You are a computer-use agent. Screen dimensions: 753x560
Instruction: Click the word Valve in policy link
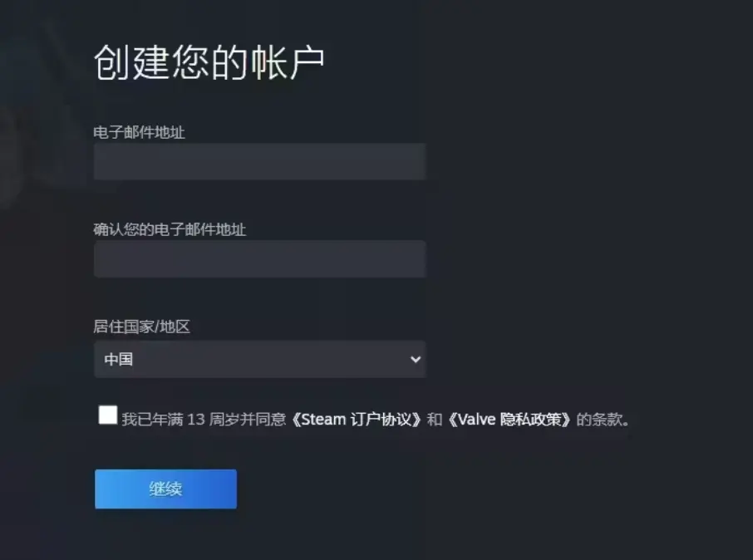click(x=477, y=420)
